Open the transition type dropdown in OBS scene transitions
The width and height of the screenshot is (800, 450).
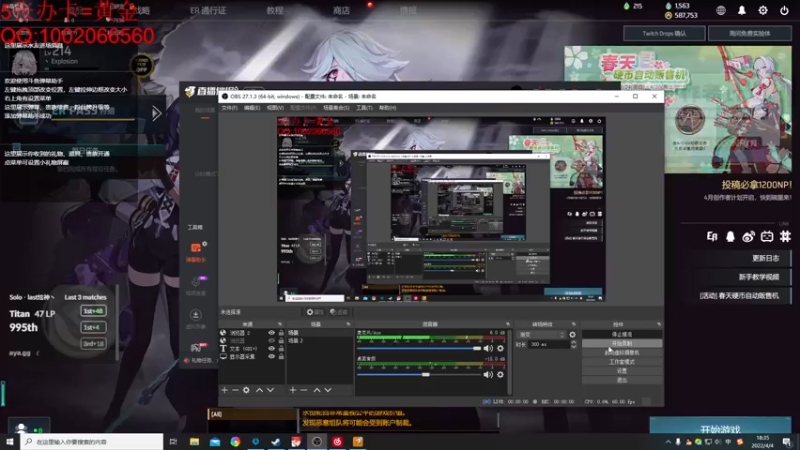pyautogui.click(x=541, y=335)
